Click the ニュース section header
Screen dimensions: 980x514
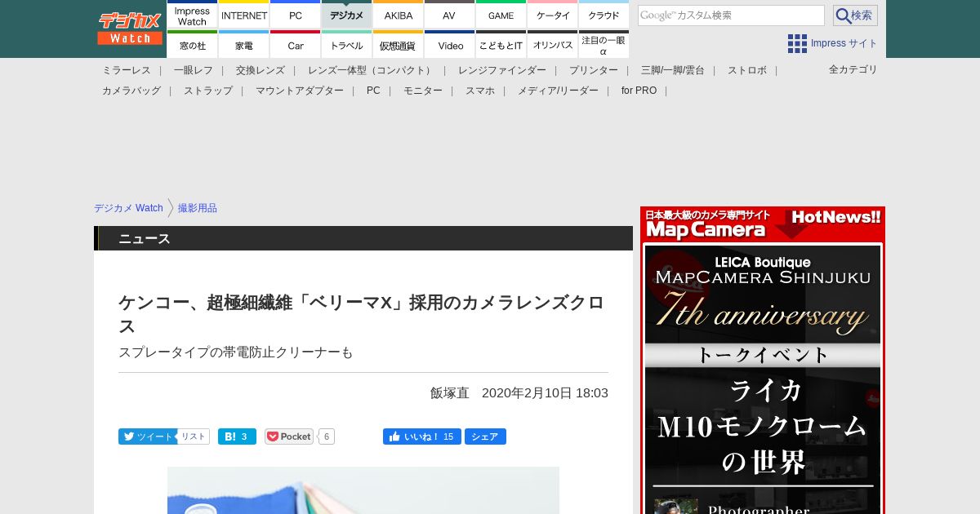(363, 238)
